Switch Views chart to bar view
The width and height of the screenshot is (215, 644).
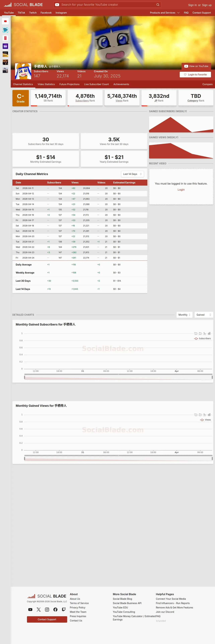(209, 415)
